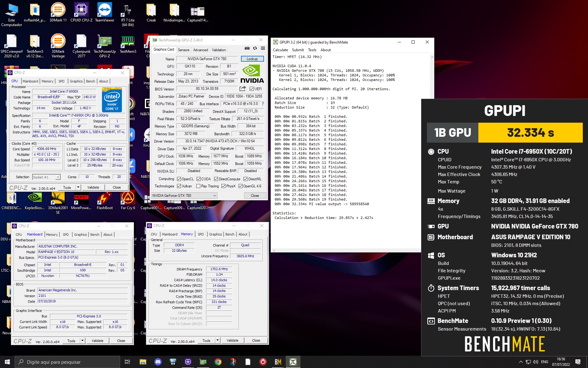Open the BenchMate taskbar icon

pyautogui.click(x=278, y=362)
